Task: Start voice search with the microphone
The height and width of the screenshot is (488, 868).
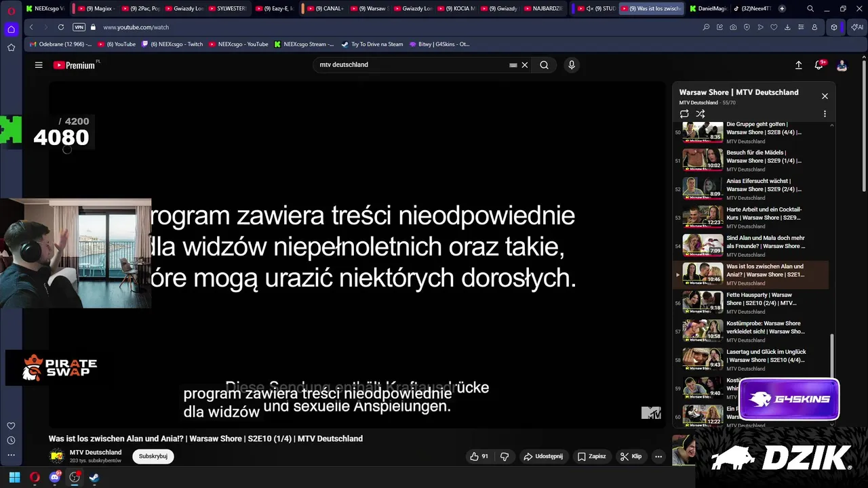Action: pyautogui.click(x=572, y=65)
